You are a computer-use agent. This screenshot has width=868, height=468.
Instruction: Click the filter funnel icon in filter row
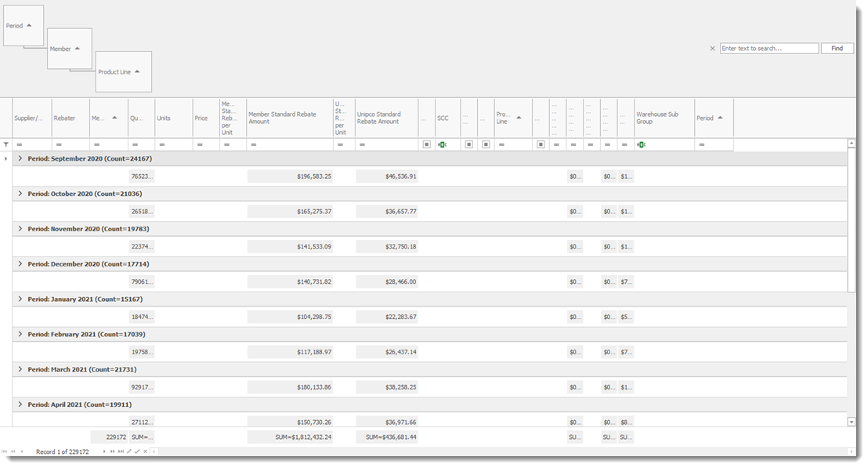(6, 144)
